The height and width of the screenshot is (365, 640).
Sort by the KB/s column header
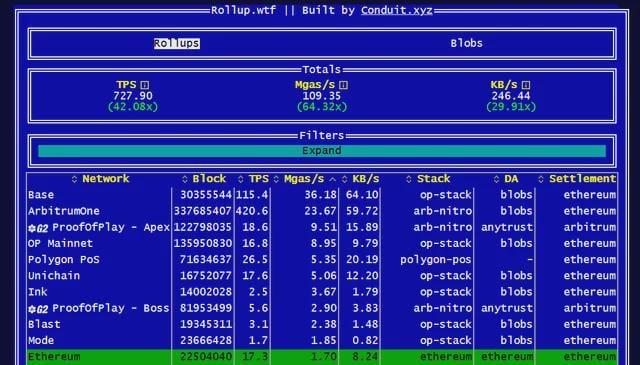(x=366, y=179)
